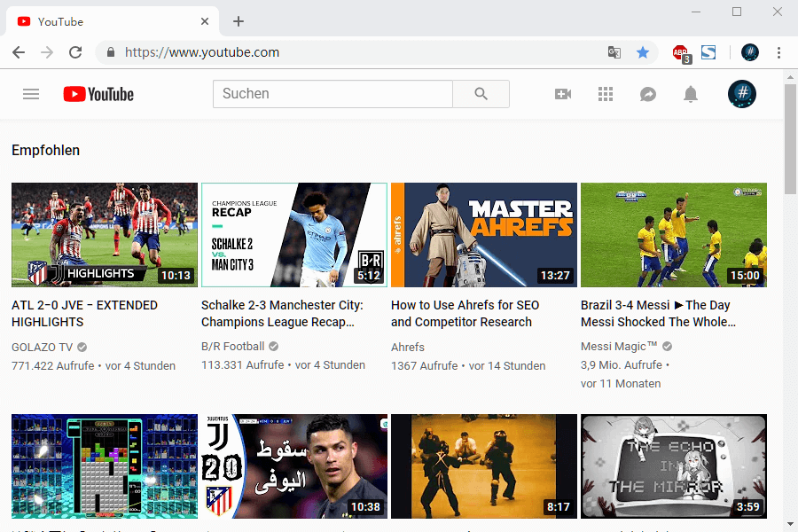Viewport: 798px width, 532px height.
Task: Open the notifications bell
Action: tap(691, 94)
